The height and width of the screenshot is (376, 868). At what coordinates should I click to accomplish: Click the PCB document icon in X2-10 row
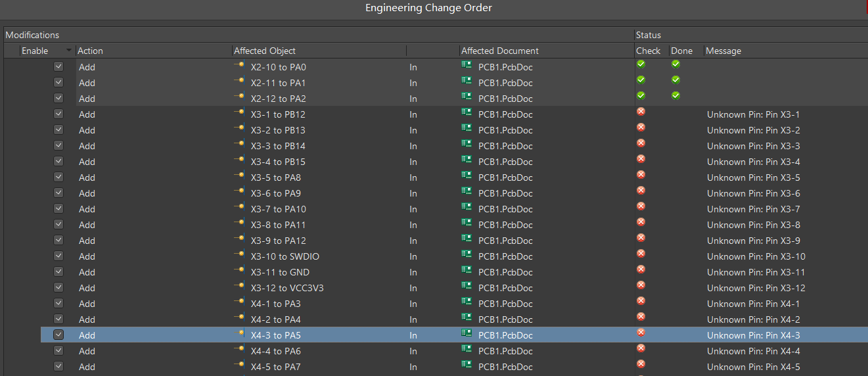[x=467, y=64]
